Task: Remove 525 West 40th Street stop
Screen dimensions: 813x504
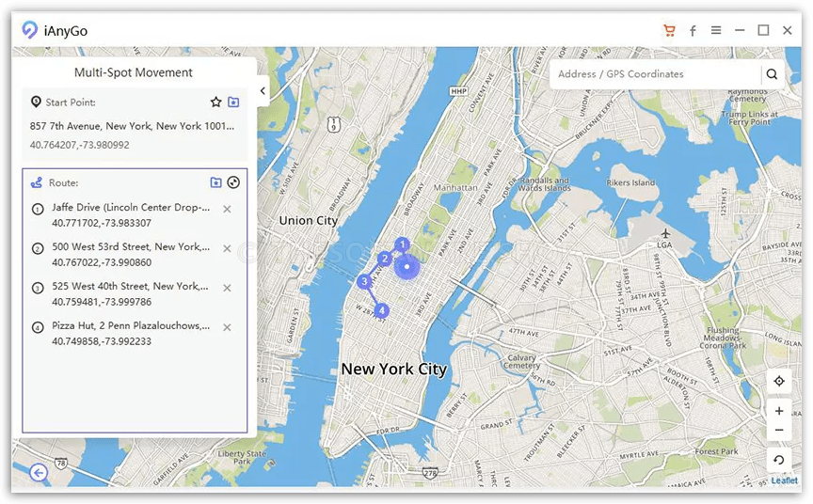Action: coord(227,288)
